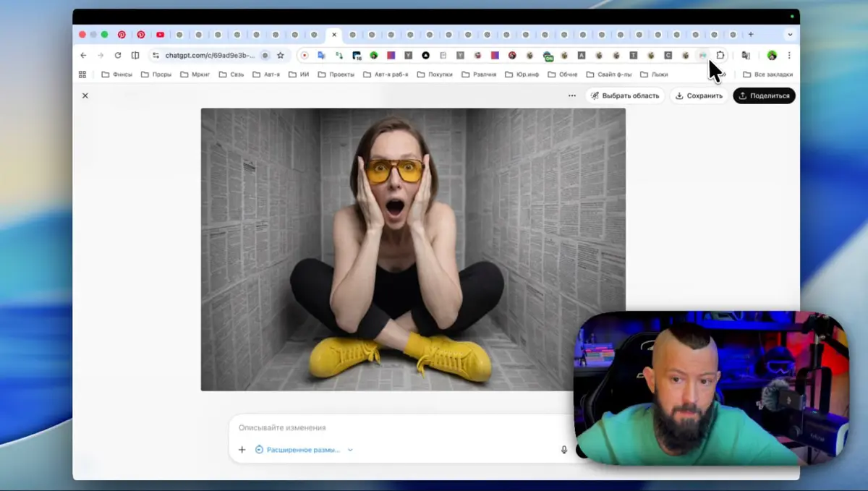Click the microphone dictation icon
Viewport: 868px width, 491px height.
564,450
